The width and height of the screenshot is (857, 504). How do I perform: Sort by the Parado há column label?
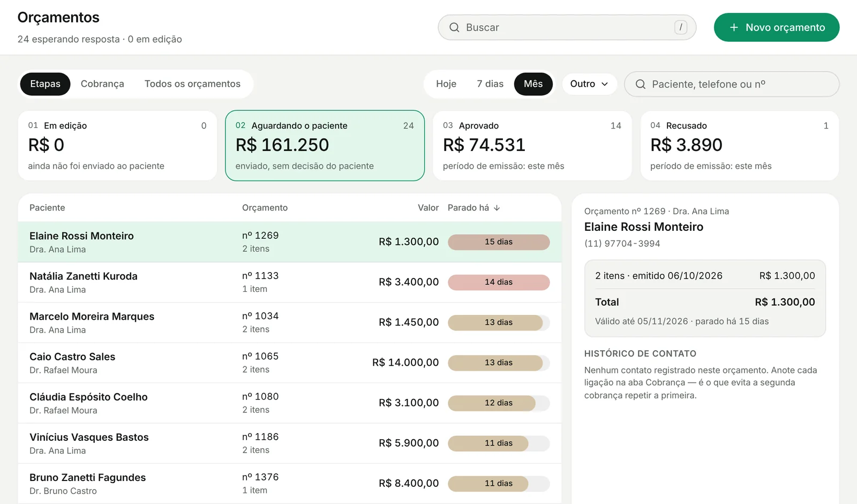click(468, 208)
